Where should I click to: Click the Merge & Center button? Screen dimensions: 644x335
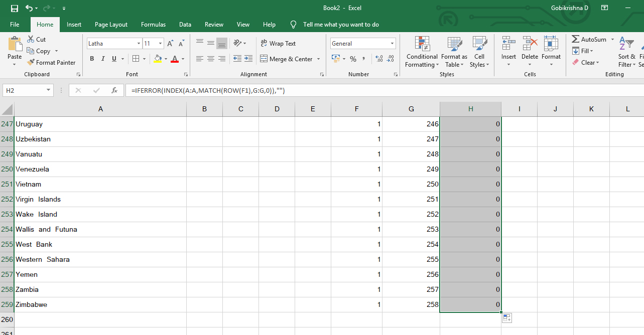tap(286, 59)
